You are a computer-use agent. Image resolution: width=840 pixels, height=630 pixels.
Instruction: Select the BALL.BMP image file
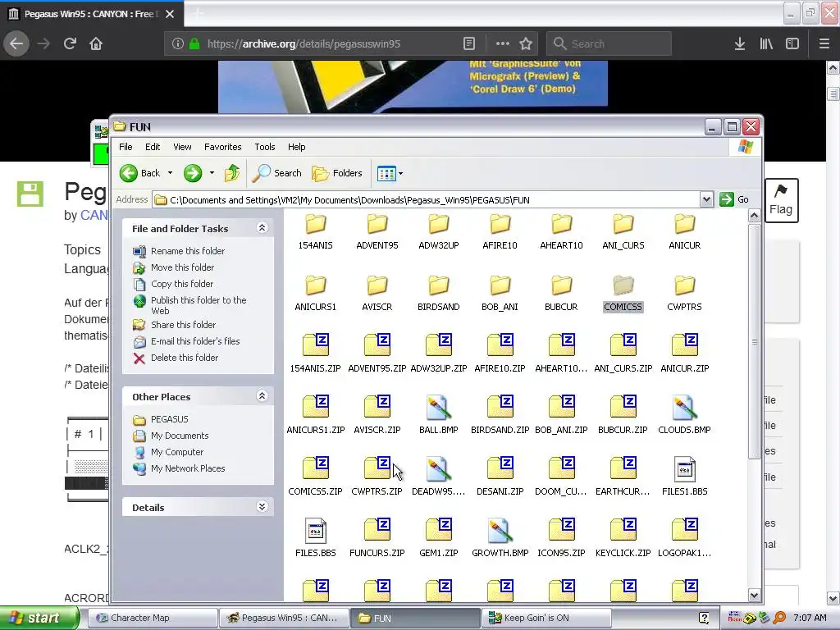click(438, 416)
